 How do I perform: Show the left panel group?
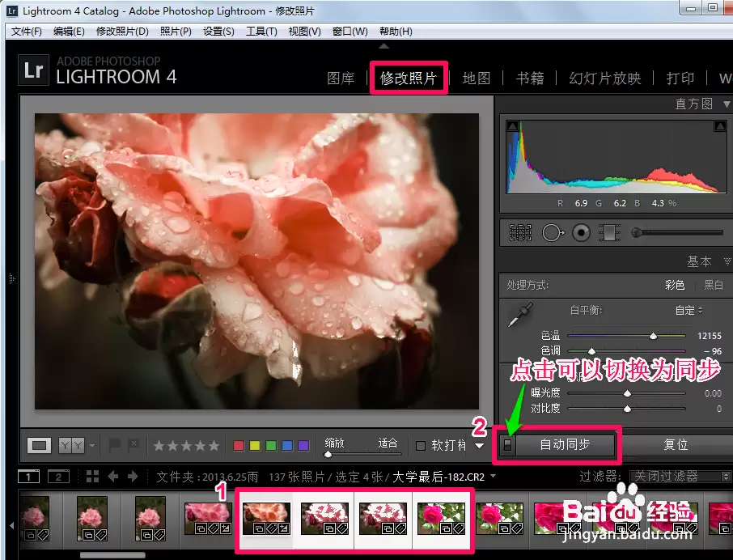coord(12,279)
